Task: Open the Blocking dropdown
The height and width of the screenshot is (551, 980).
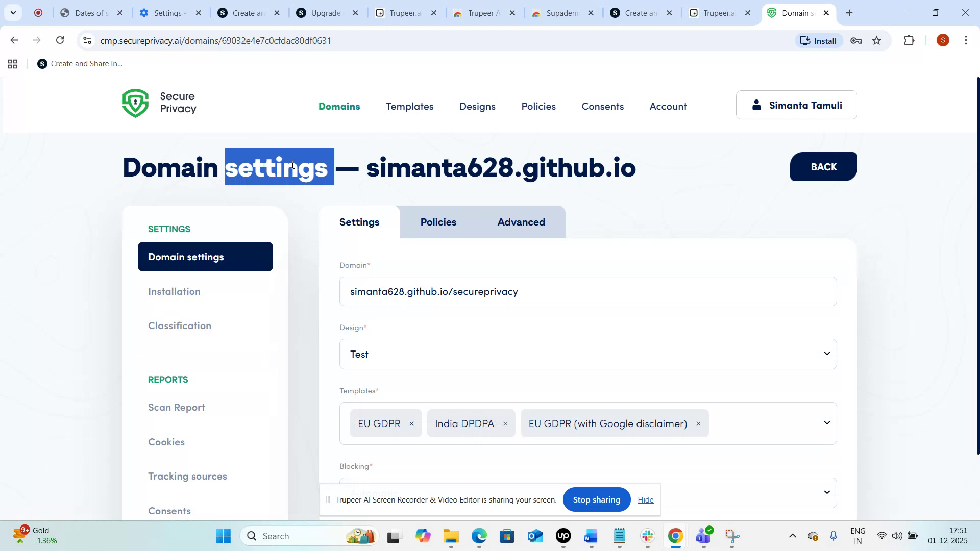Action: point(826,492)
